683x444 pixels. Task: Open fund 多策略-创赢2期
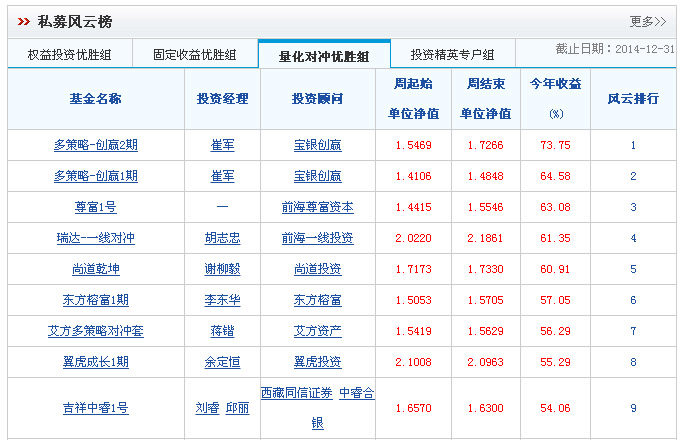click(x=96, y=145)
